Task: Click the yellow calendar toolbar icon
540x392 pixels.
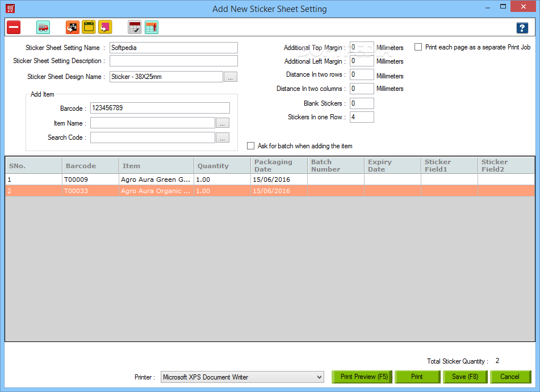Action: (89, 27)
